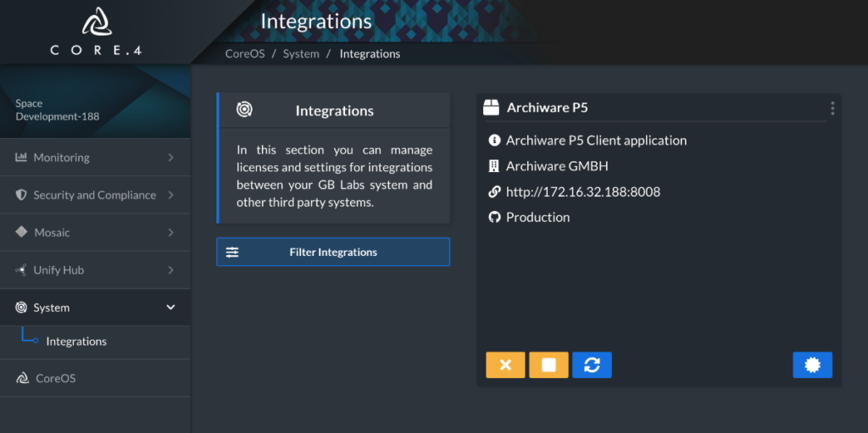Refresh the Archiware P5 integration

(592, 365)
